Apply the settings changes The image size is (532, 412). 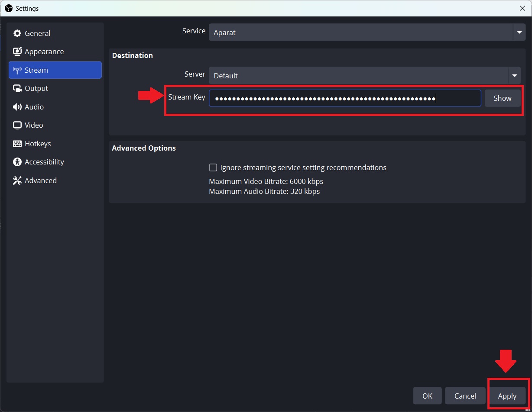click(507, 396)
